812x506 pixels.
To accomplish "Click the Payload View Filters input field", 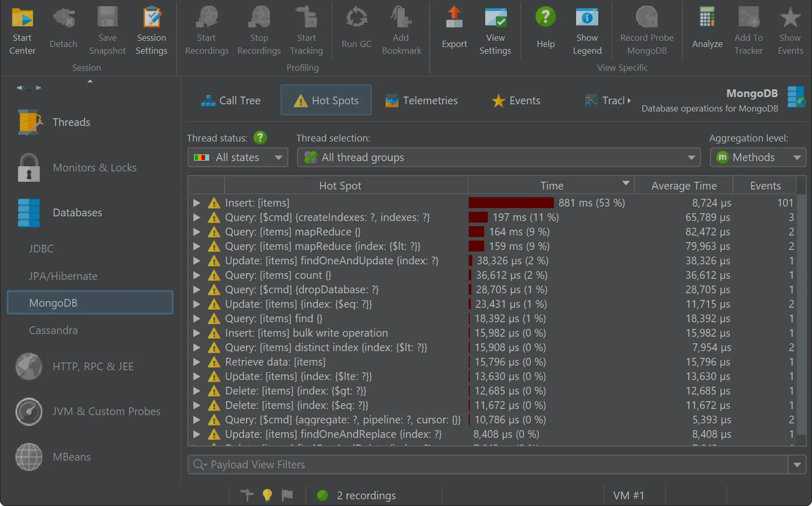I will [488, 465].
